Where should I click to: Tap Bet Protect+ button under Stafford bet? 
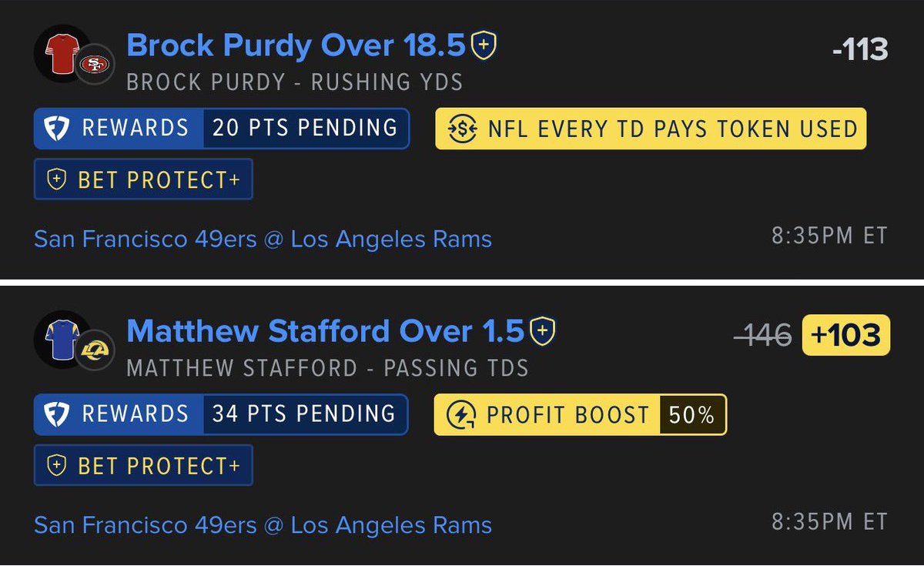point(143,466)
